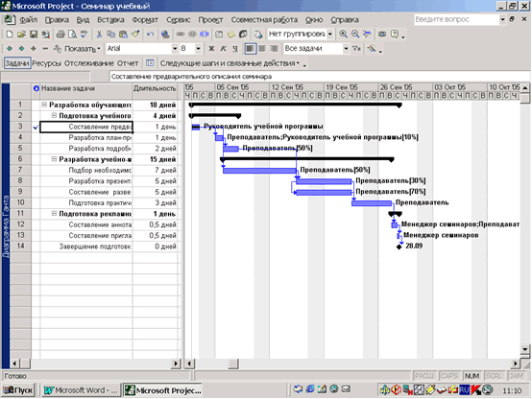Insert a hyperlink with globe icon
532x399 pixels.
click(165, 34)
